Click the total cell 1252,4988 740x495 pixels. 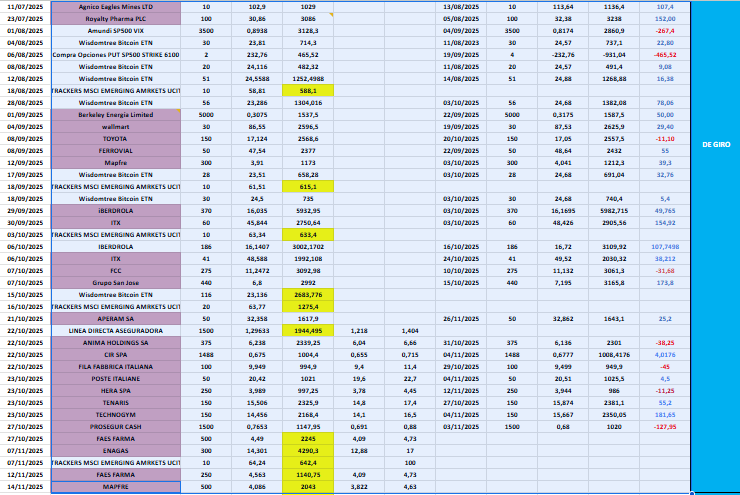click(x=308, y=79)
